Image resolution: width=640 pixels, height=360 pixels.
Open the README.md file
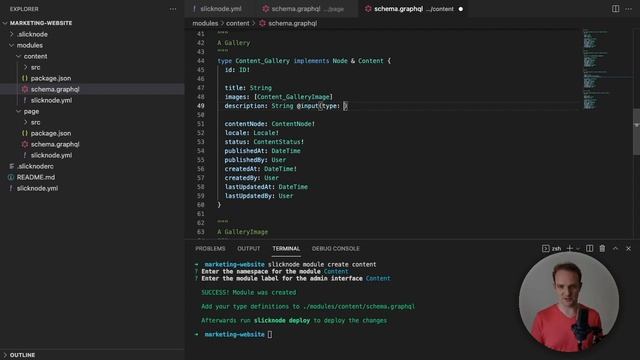(36, 178)
